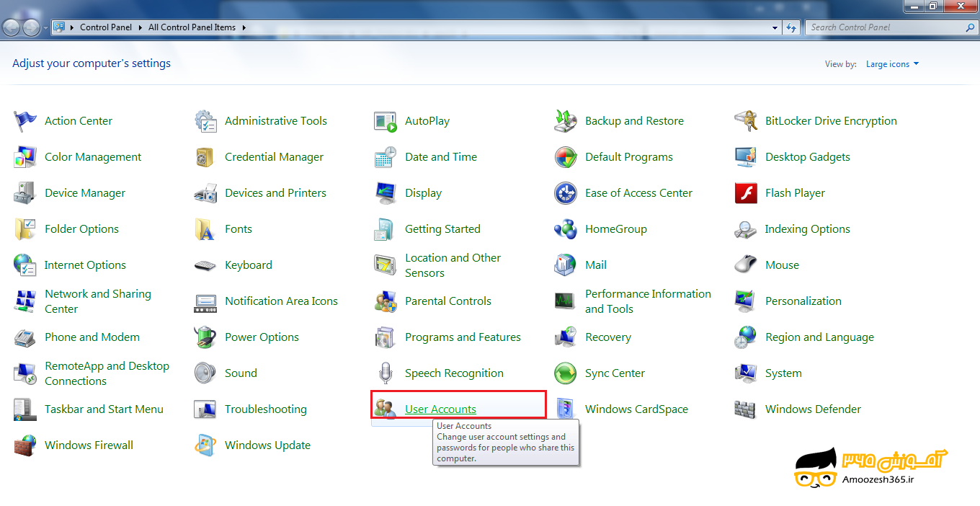Open the Internet Options globe icon
Image resolution: width=980 pixels, height=506 pixels.
(x=25, y=265)
